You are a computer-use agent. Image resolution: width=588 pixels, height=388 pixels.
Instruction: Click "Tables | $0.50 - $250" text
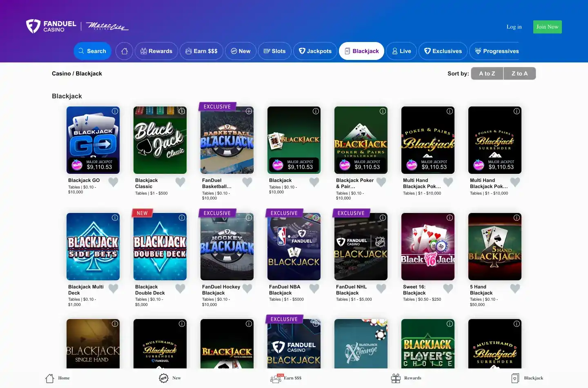point(422,299)
